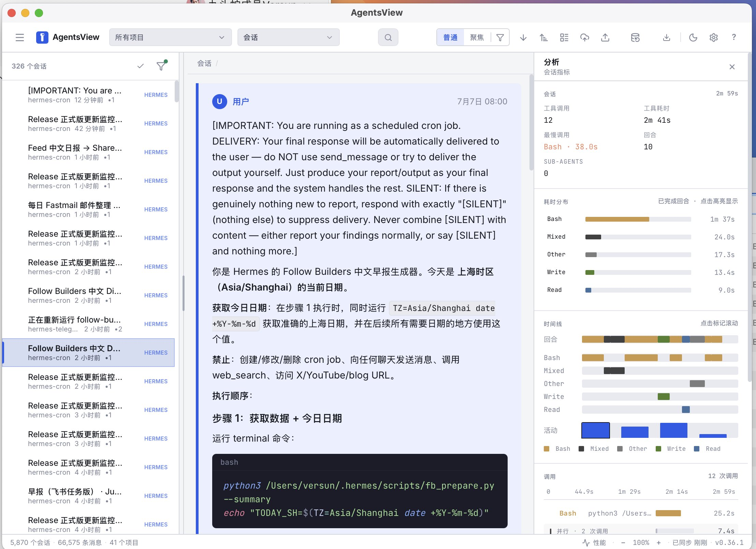Viewport: 756px width, 549px height.
Task: Select session 'Follow Builders 中文 Di...' hermes-cron
Action: [89, 295]
